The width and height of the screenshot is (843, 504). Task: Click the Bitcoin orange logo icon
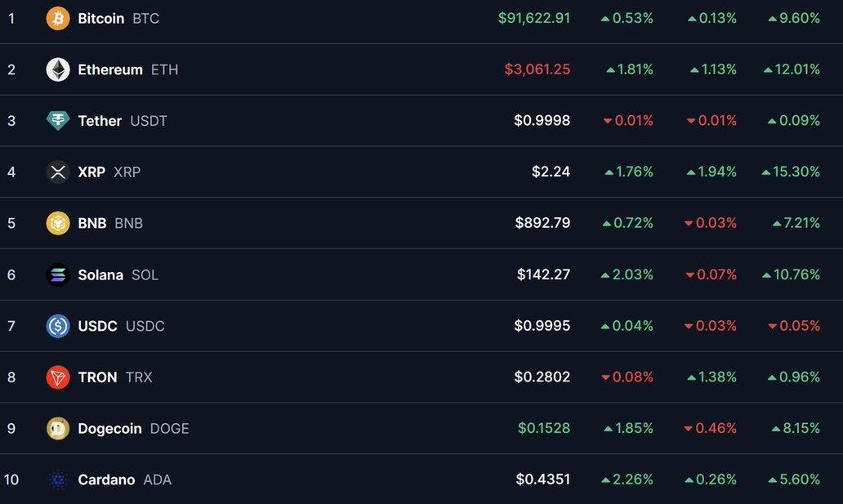pos(58,18)
